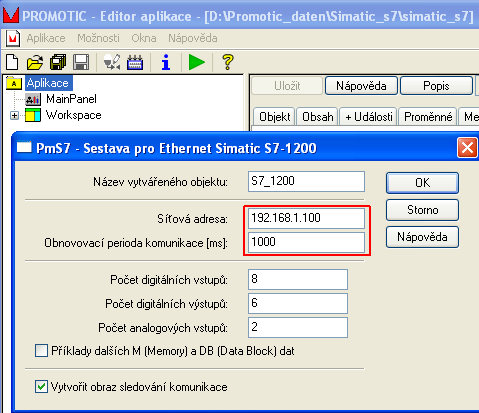Click the Nápověda button beside Uložit
479x413 pixels.
361,86
